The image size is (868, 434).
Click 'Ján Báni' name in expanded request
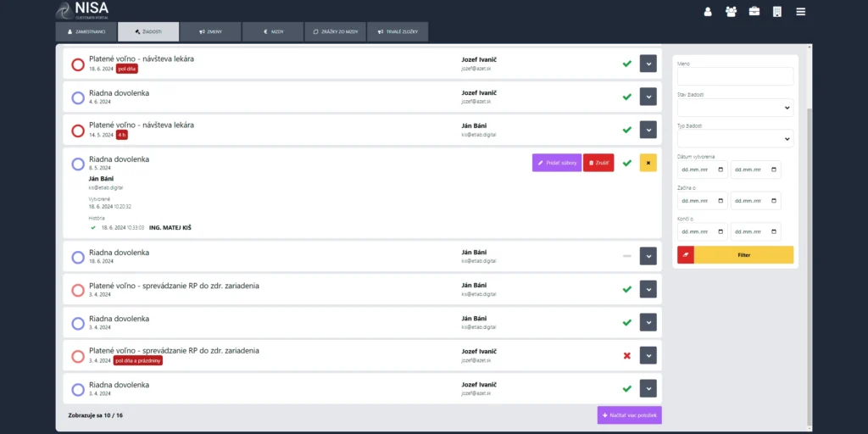click(101, 178)
